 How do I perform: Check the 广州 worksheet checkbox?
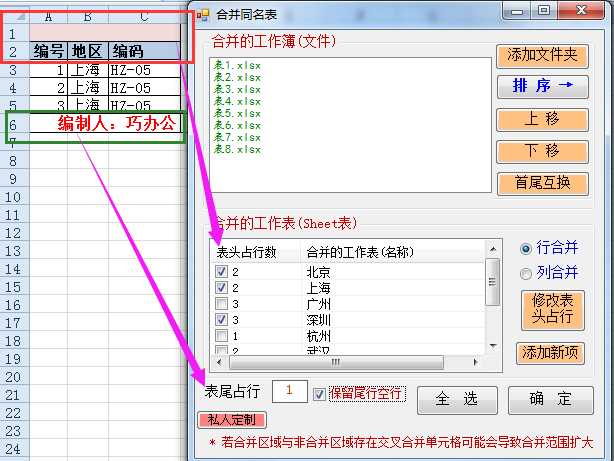[x=221, y=304]
